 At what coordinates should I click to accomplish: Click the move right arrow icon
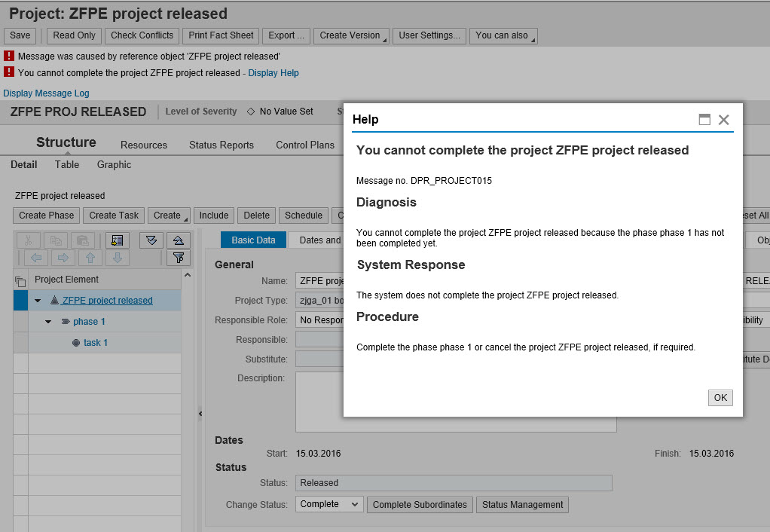tap(63, 258)
